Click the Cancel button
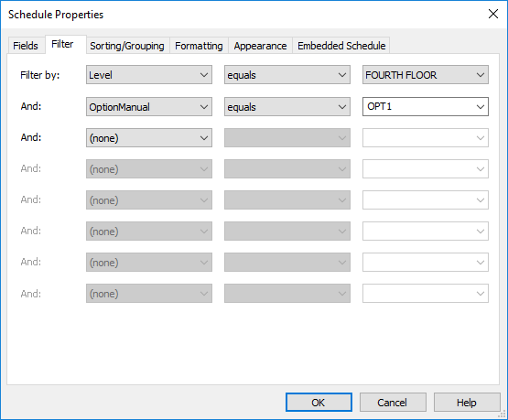The width and height of the screenshot is (508, 420). (393, 403)
